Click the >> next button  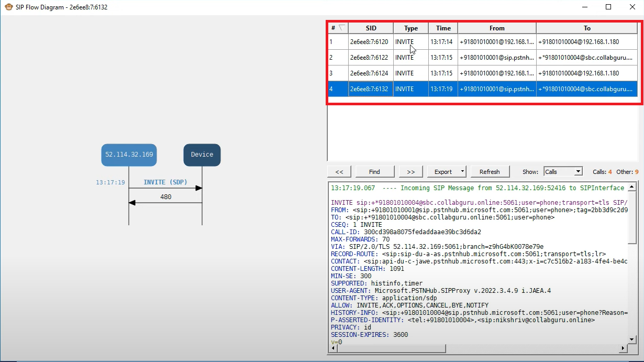point(410,171)
